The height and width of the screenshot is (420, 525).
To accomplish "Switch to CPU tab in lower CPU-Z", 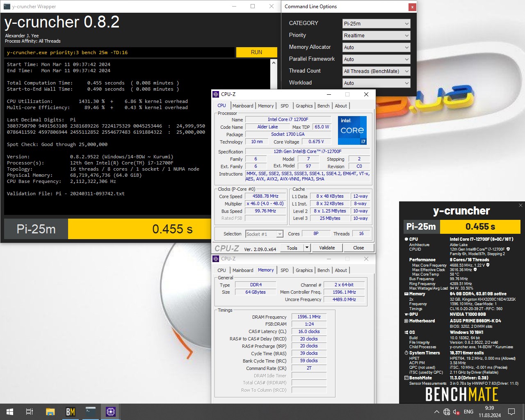I will pyautogui.click(x=221, y=270).
